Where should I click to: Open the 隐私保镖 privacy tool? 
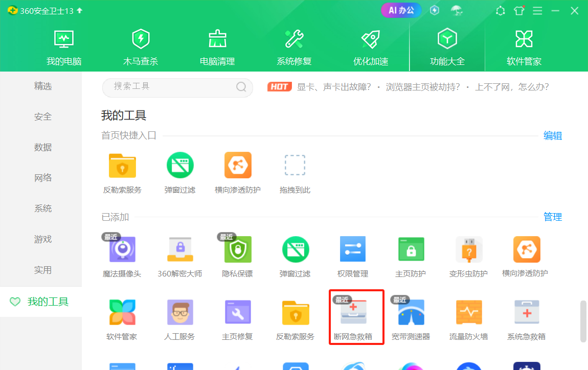237,250
